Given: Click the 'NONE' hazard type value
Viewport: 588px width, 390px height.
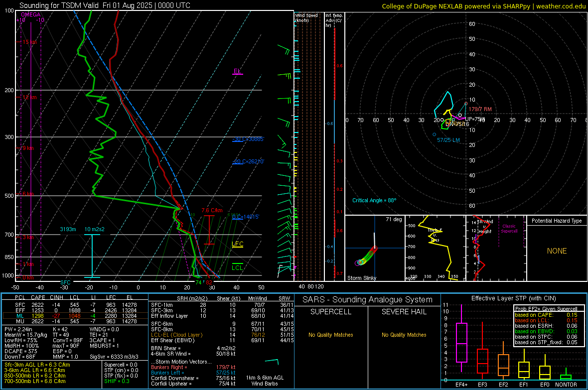Looking at the screenshot, I should 557,251.
